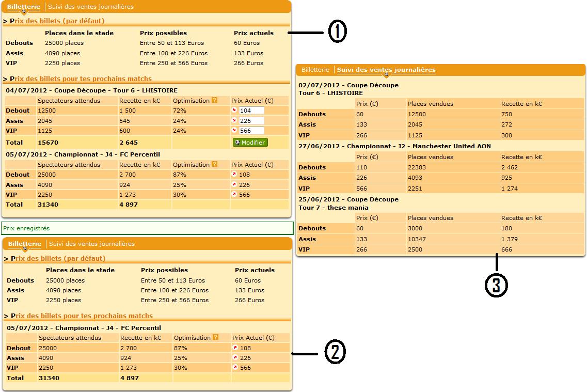Click the red arrow icon beside the Assis 226 input field
587x392 pixels.
pos(234,120)
